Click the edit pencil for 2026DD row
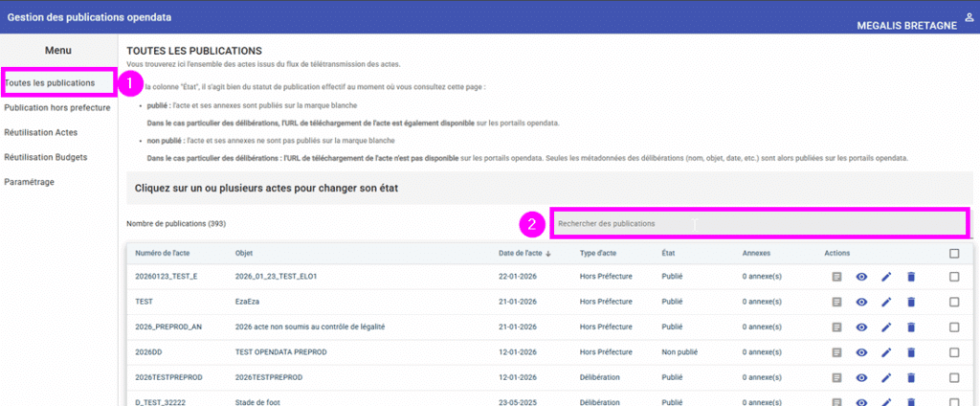 pyautogui.click(x=886, y=352)
